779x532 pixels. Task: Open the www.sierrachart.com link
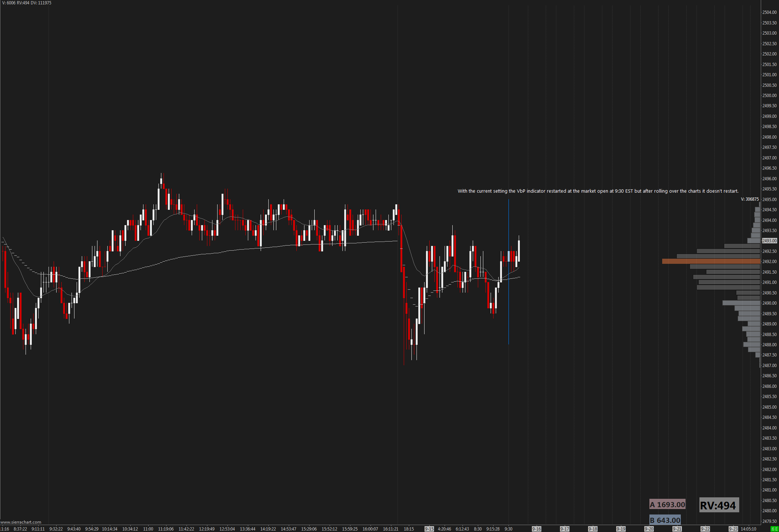(21, 522)
